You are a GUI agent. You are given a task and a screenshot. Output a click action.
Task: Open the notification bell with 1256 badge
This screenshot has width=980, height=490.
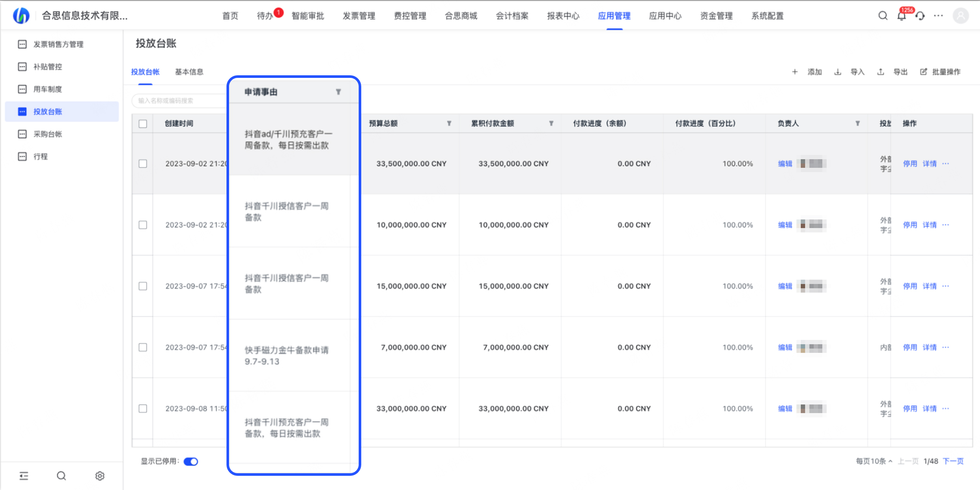click(x=901, y=16)
